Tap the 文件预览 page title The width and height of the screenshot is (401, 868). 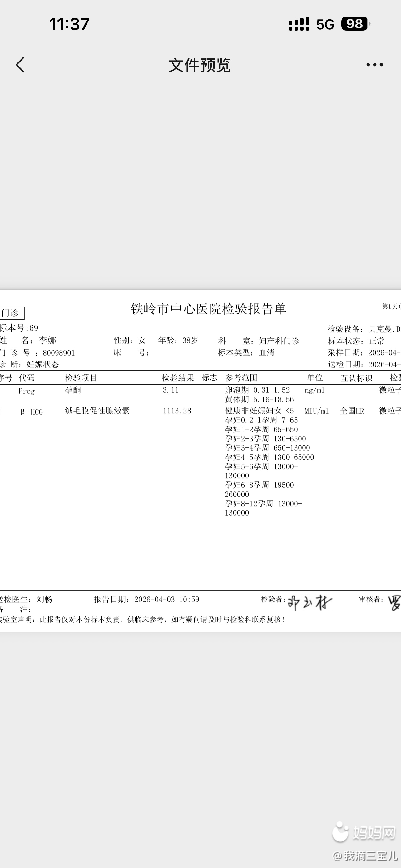click(200, 65)
